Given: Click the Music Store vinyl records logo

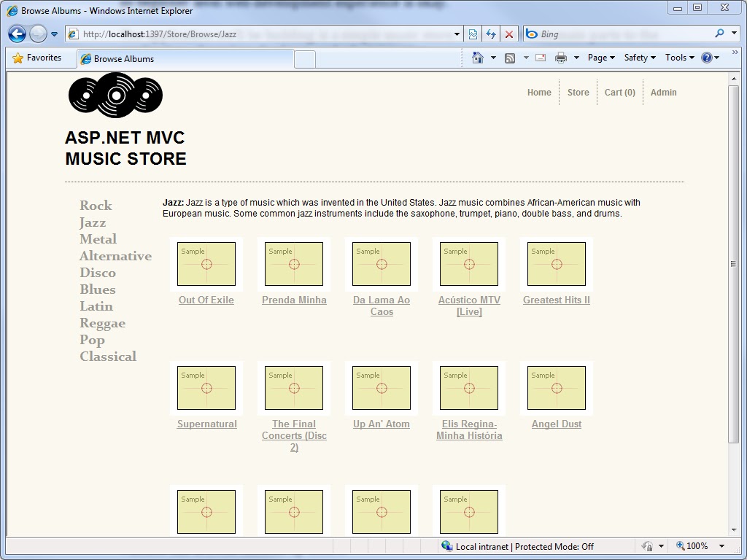Looking at the screenshot, I should point(115,96).
